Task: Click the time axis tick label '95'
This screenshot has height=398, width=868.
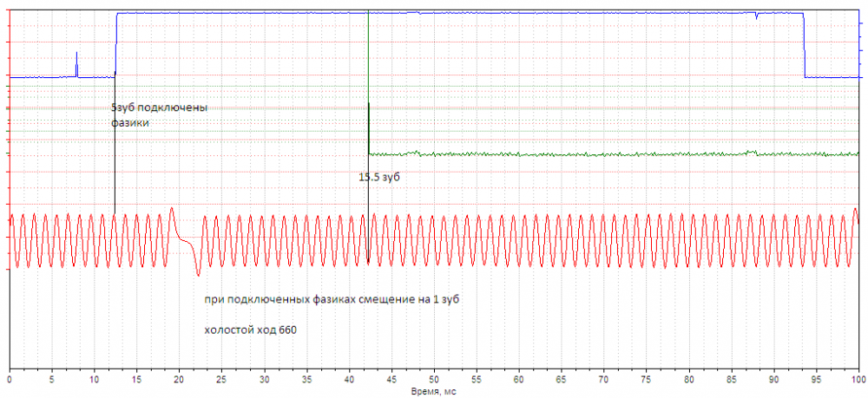Action: point(816,380)
